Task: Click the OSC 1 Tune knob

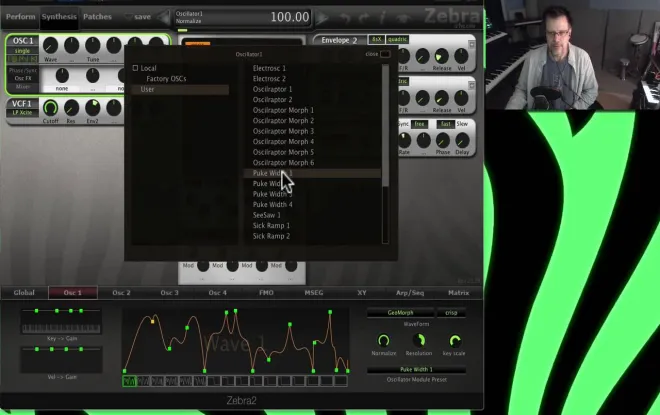Action: pos(93,45)
